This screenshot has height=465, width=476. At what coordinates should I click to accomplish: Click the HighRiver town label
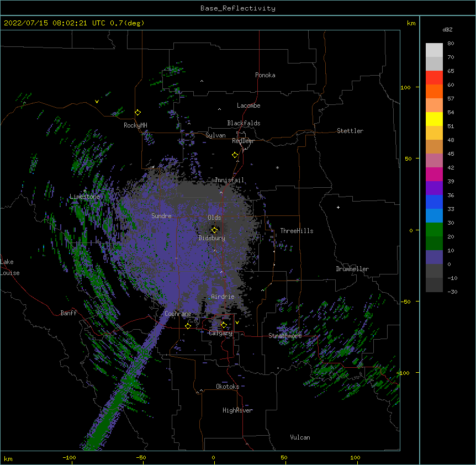tap(237, 410)
